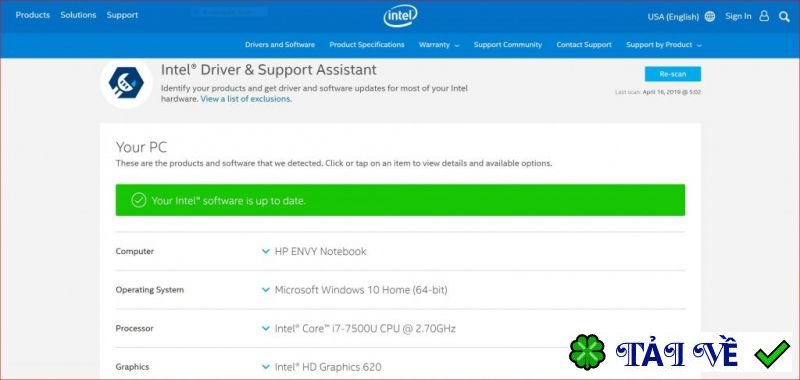This screenshot has width=800, height=380.
Task: Click the globe language icon
Action: pos(710,16)
